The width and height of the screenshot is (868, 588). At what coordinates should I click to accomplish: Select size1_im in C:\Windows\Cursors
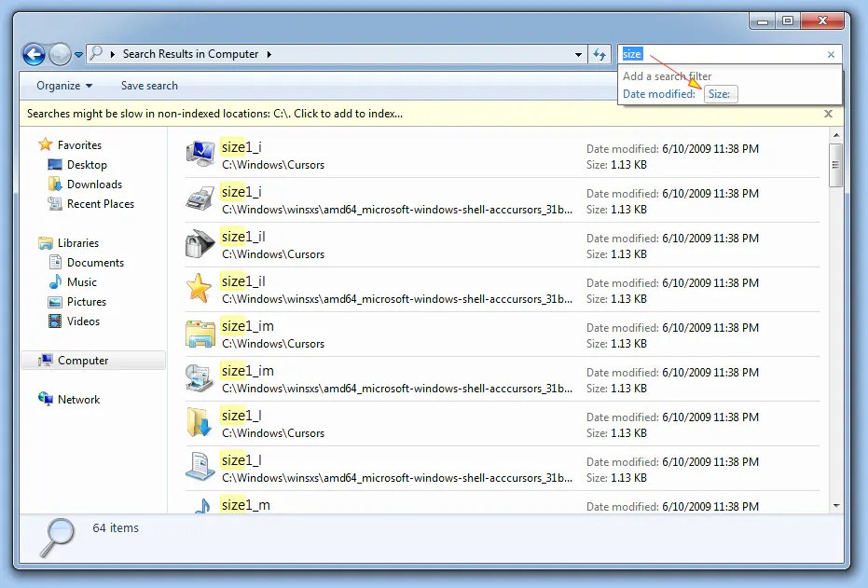point(502,335)
